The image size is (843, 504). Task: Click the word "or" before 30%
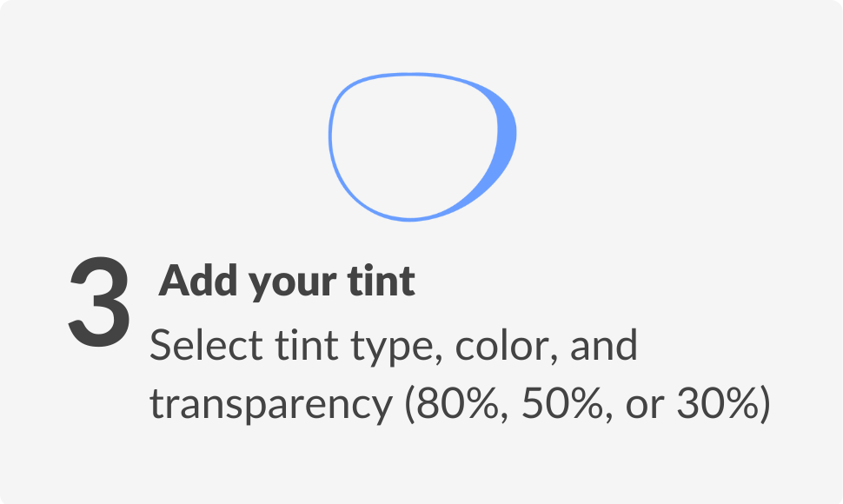(645, 408)
